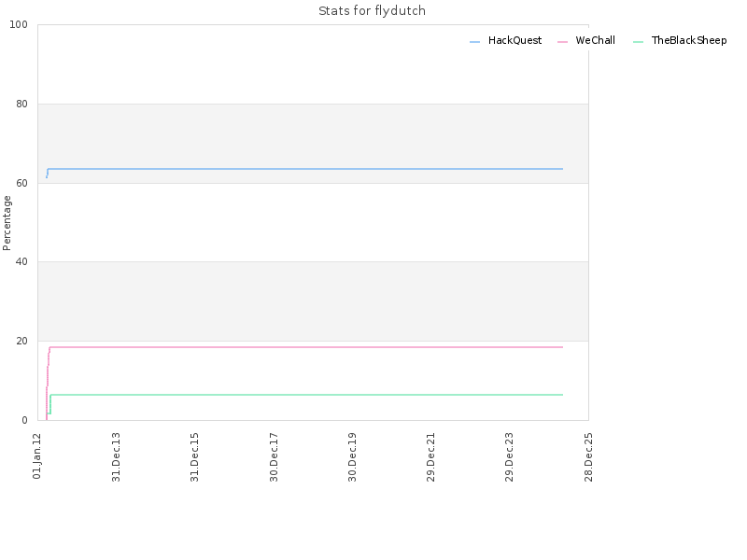
Task: Click the 29.Dec.21 date tick label
Action: (431, 457)
